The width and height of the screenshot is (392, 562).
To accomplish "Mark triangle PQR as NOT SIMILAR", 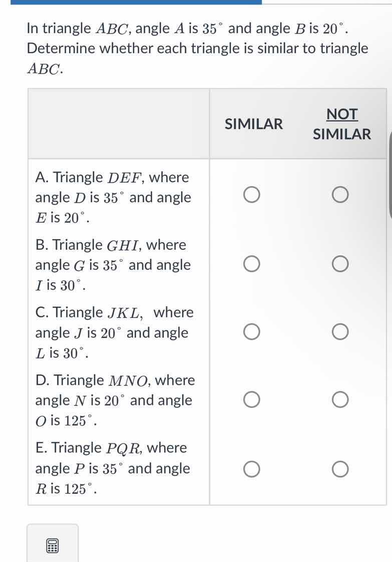I will coord(340,469).
